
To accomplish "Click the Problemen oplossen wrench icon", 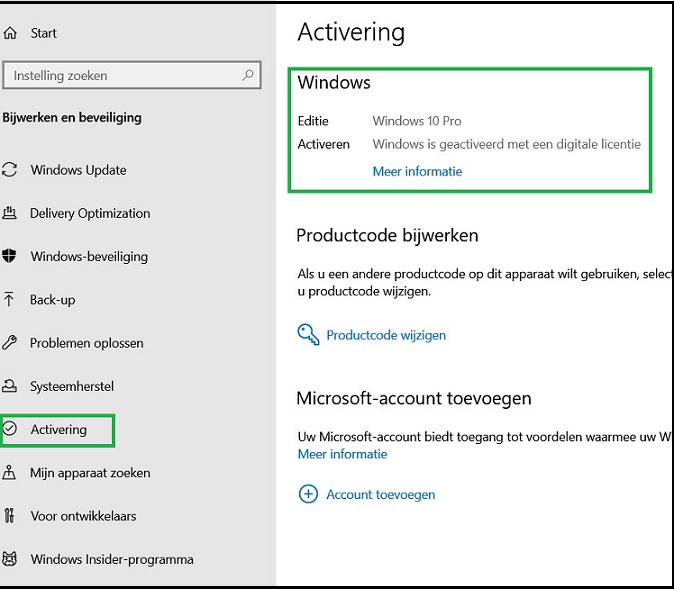I will (x=9, y=343).
